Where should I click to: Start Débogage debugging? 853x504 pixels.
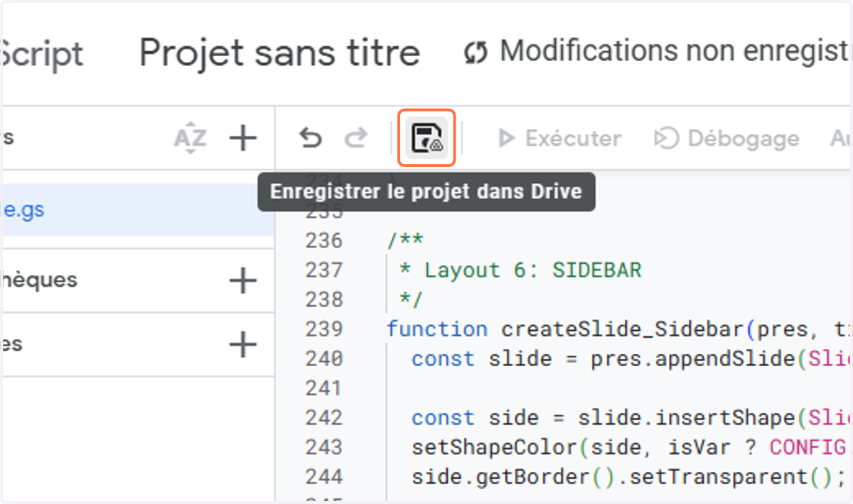pos(726,138)
